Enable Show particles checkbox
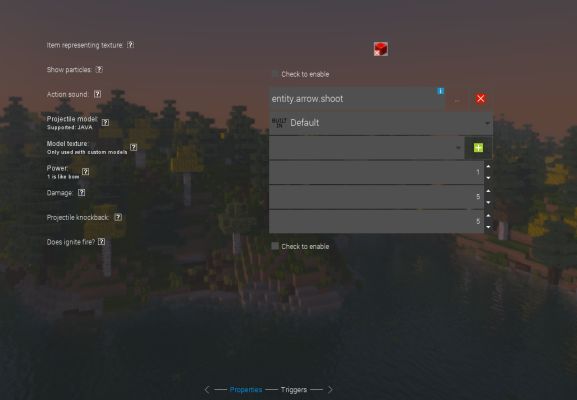Image resolution: width=577 pixels, height=400 pixels. coord(275,74)
